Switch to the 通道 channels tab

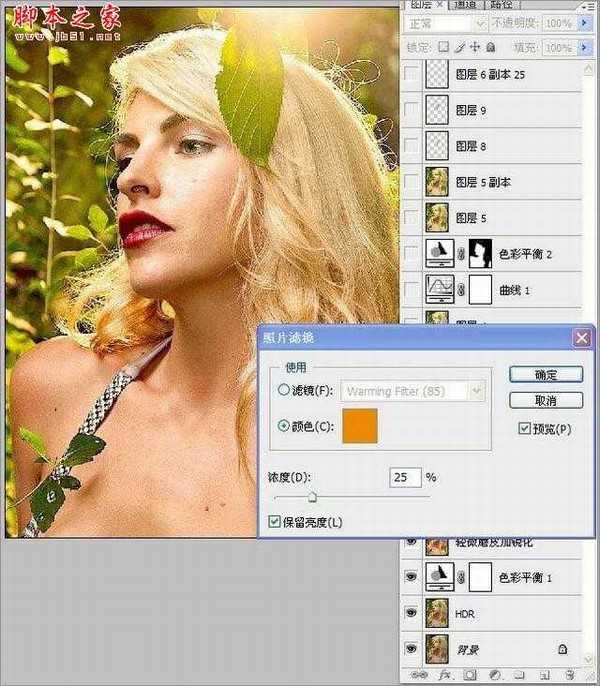click(x=465, y=5)
